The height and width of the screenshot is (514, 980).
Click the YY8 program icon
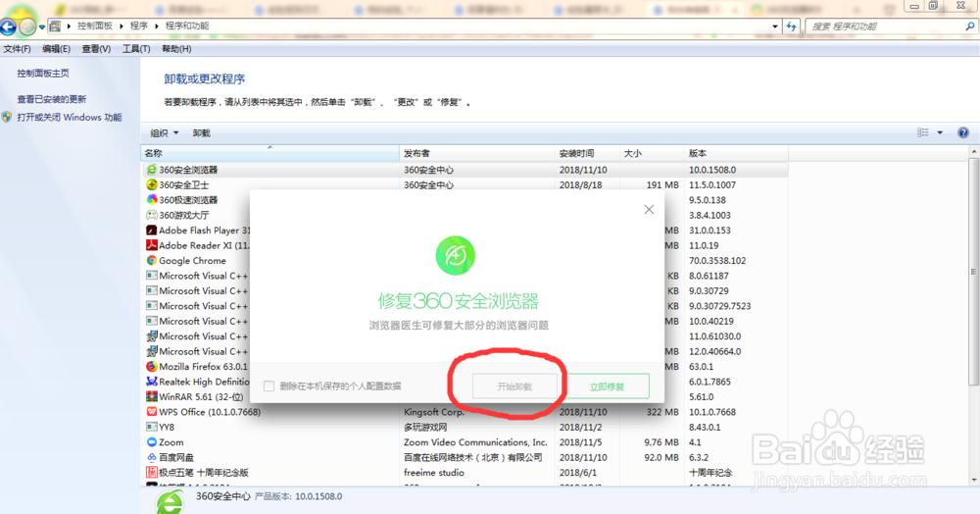click(x=151, y=427)
